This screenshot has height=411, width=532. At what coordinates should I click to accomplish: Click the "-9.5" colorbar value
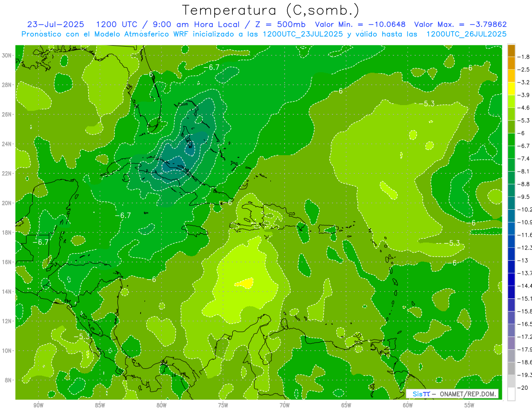point(524,197)
